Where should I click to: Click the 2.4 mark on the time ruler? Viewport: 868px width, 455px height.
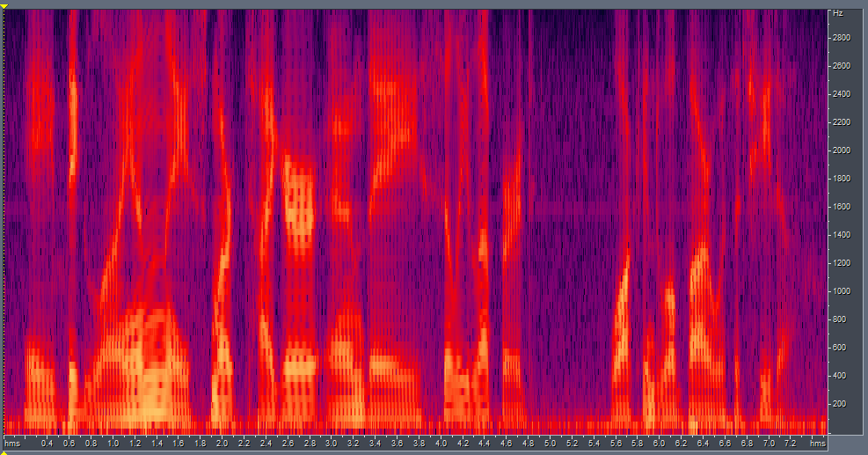pos(266,444)
